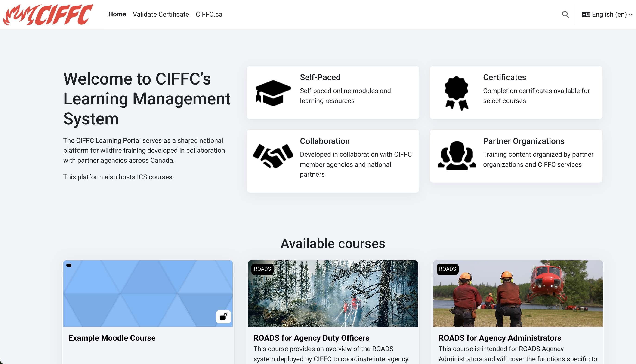Open ROADS for Agency Duty Officers course
The width and height of the screenshot is (636, 364).
[311, 338]
